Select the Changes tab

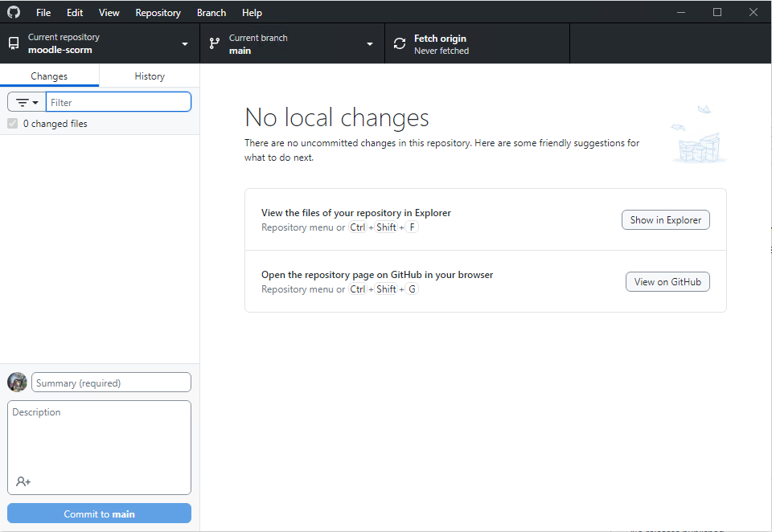(49, 76)
